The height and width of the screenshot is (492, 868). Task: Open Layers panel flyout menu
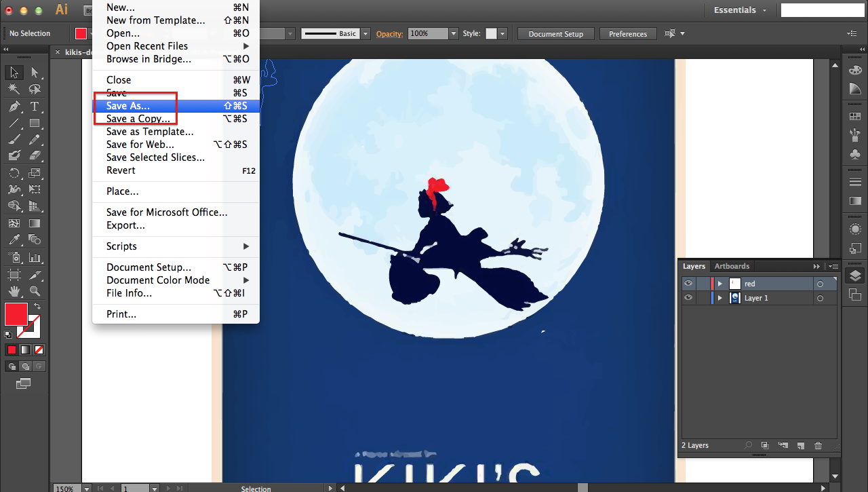click(832, 267)
